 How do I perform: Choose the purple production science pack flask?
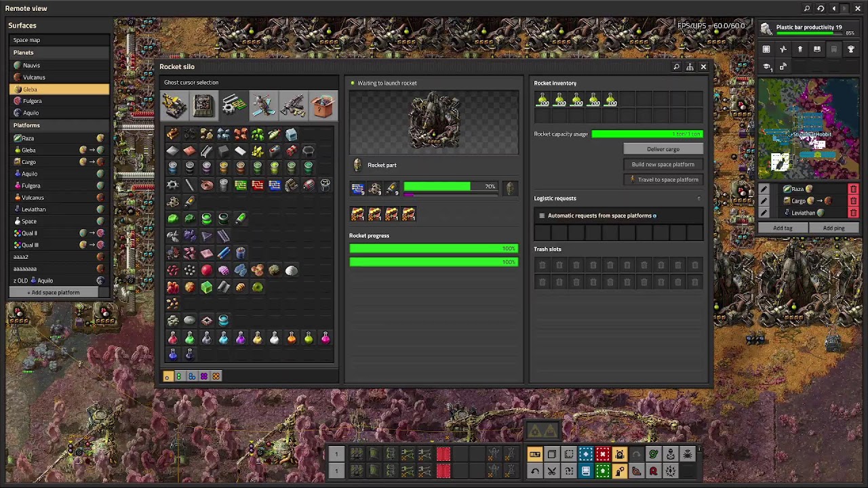click(240, 338)
